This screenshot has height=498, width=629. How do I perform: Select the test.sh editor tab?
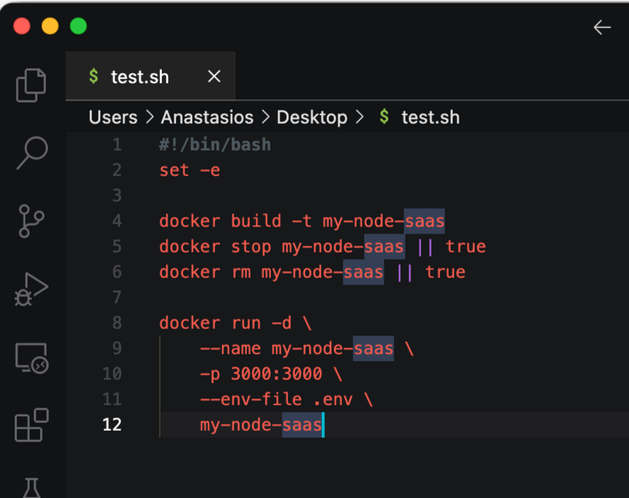coord(139,77)
